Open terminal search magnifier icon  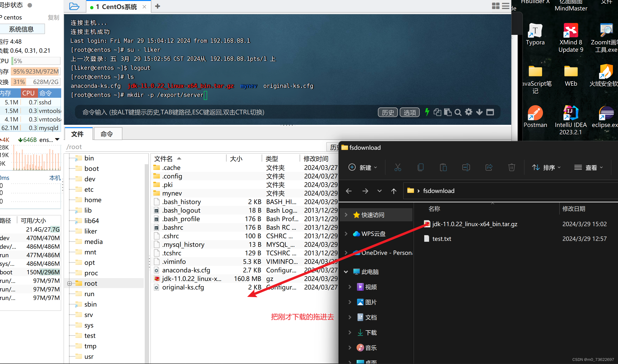coord(458,112)
